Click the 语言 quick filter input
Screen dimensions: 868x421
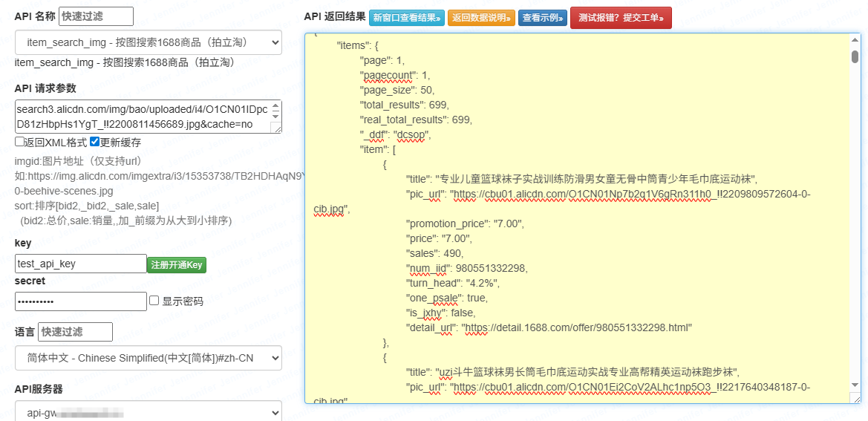pyautogui.click(x=75, y=332)
